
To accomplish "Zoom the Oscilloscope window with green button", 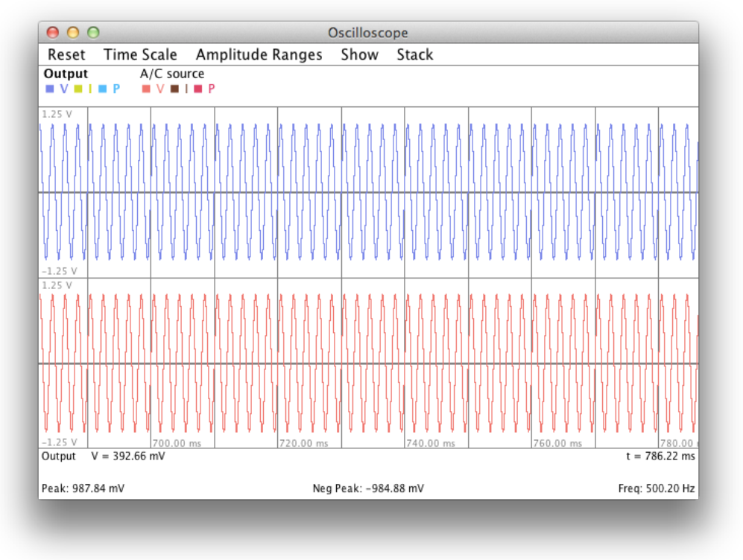I will pos(93,32).
